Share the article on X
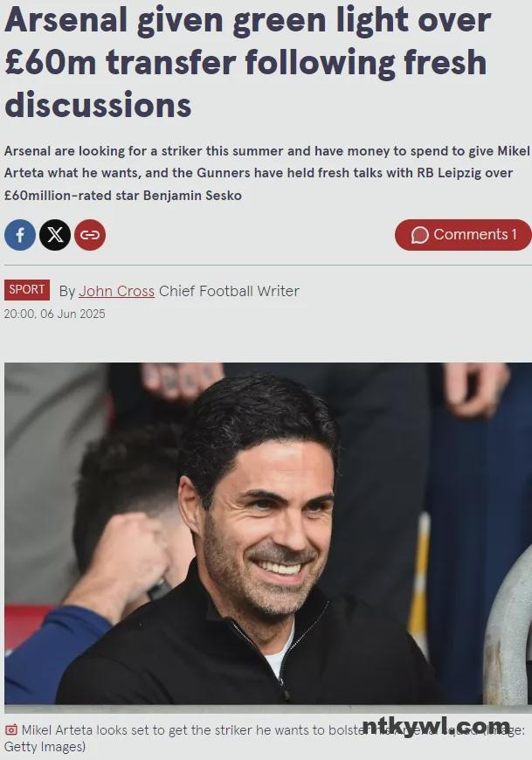This screenshot has width=532, height=760. point(55,235)
